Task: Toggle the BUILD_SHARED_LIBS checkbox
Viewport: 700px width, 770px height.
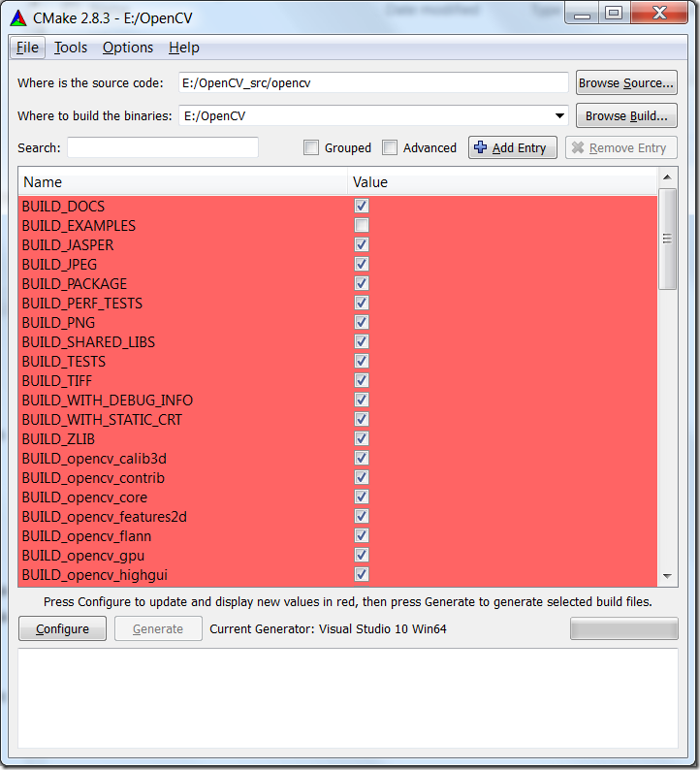Action: click(x=362, y=341)
